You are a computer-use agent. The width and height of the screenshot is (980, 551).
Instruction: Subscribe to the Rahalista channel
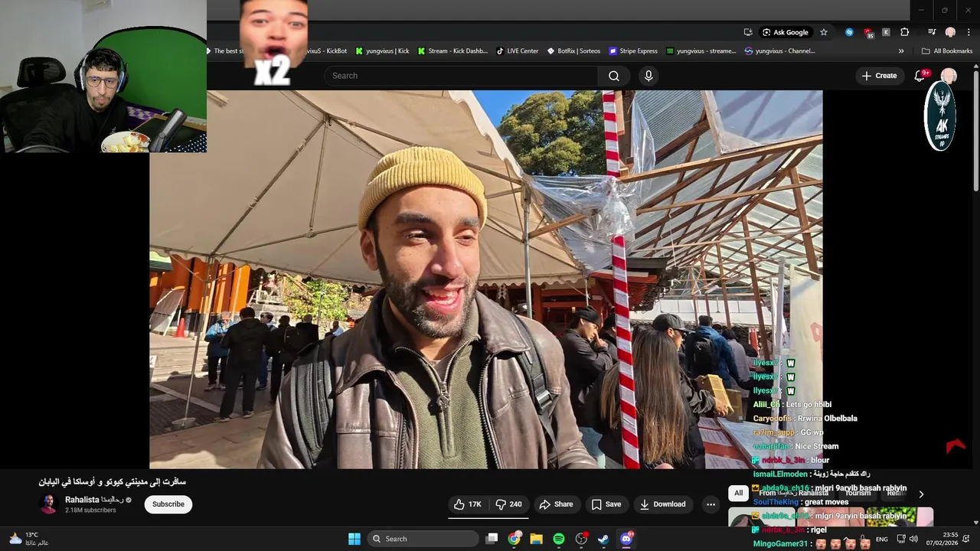coord(168,504)
